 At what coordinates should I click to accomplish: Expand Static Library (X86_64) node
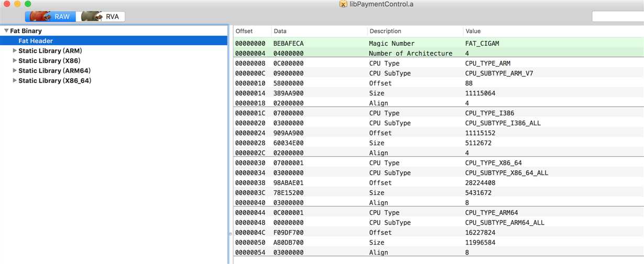click(x=15, y=81)
